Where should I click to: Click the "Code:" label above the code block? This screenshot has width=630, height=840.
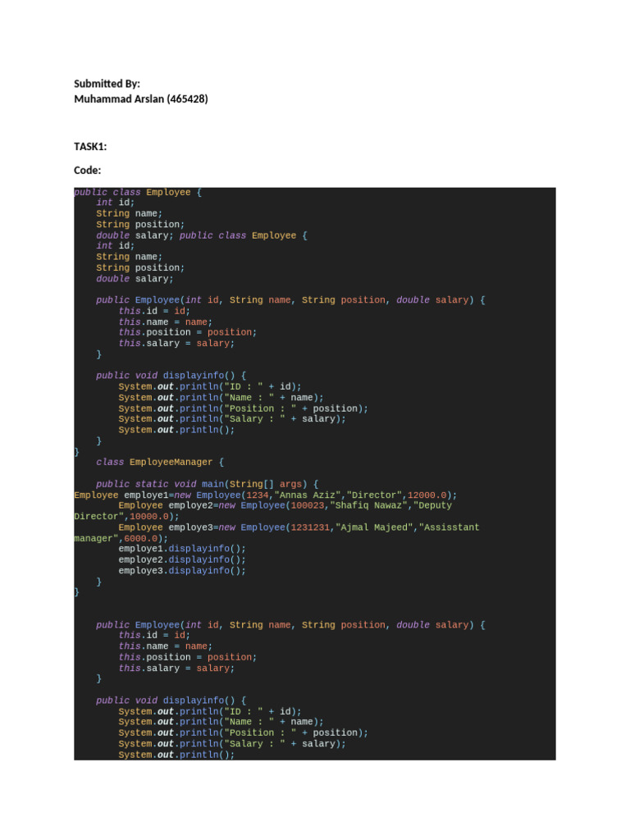(87, 170)
